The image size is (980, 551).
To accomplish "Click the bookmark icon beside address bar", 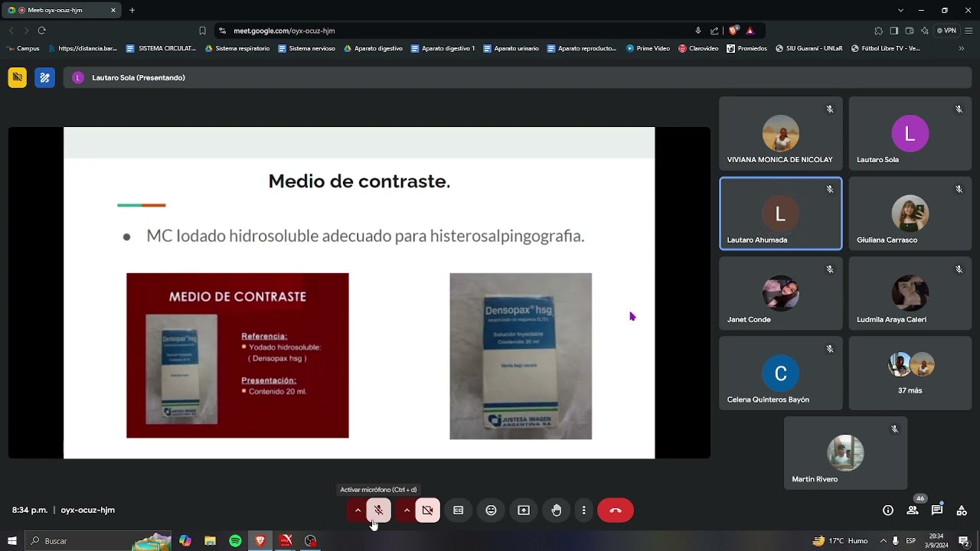I will pos(202,31).
